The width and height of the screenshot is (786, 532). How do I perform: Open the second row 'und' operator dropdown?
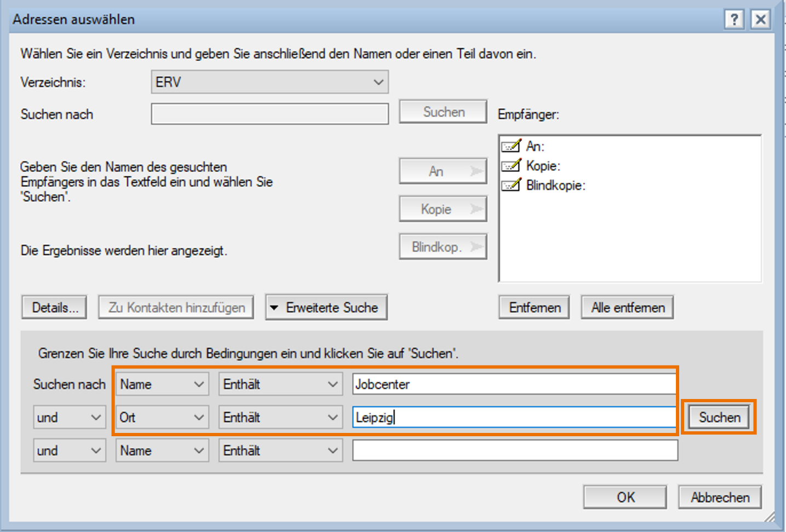click(x=69, y=418)
